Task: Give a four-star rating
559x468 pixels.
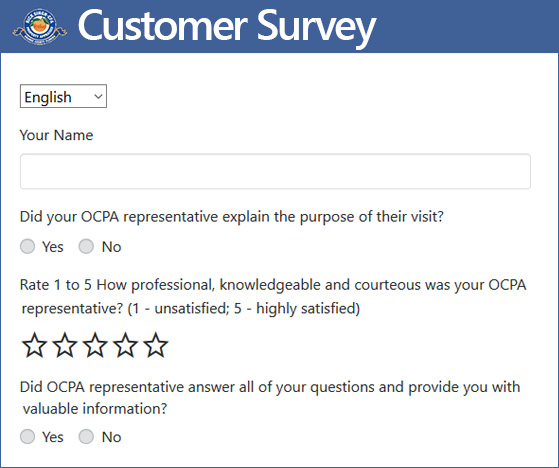Action: click(125, 345)
